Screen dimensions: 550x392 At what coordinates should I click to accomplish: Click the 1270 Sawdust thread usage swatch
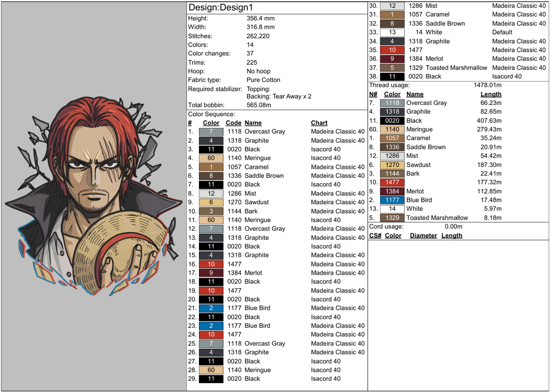pos(392,165)
